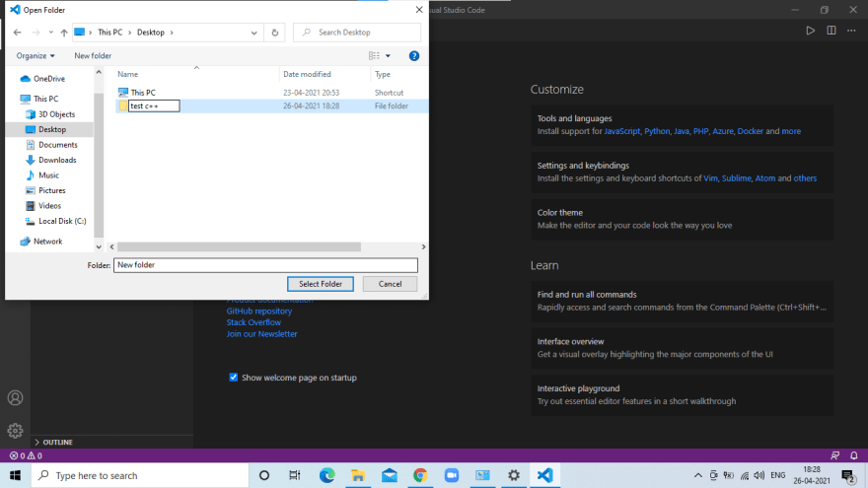The width and height of the screenshot is (868, 488).
Task: Click New folder in the toolbar
Action: click(x=93, y=56)
